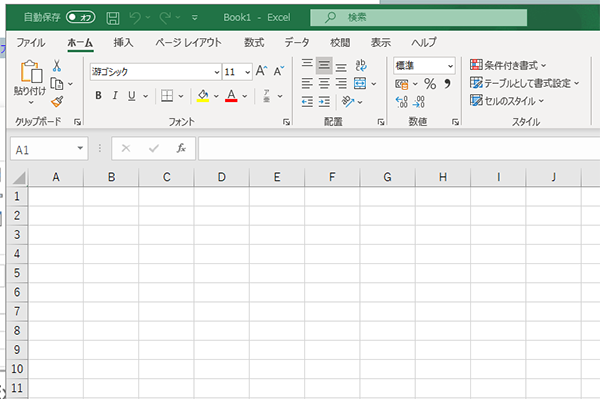Open the 表示 tab

381,42
